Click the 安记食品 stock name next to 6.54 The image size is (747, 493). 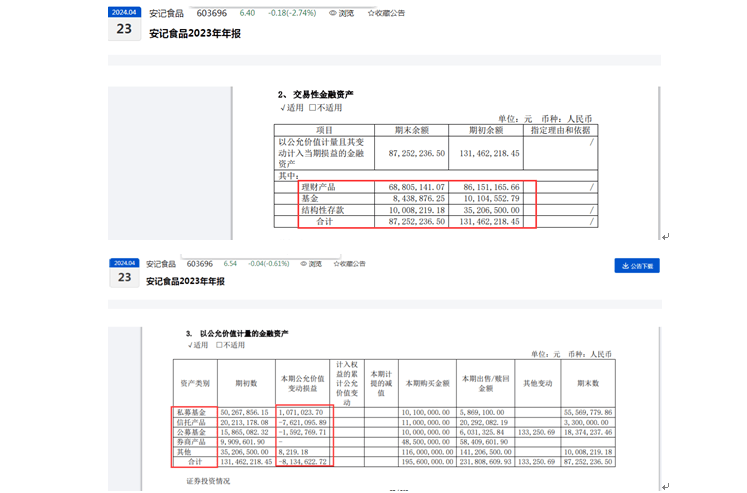pyautogui.click(x=161, y=264)
